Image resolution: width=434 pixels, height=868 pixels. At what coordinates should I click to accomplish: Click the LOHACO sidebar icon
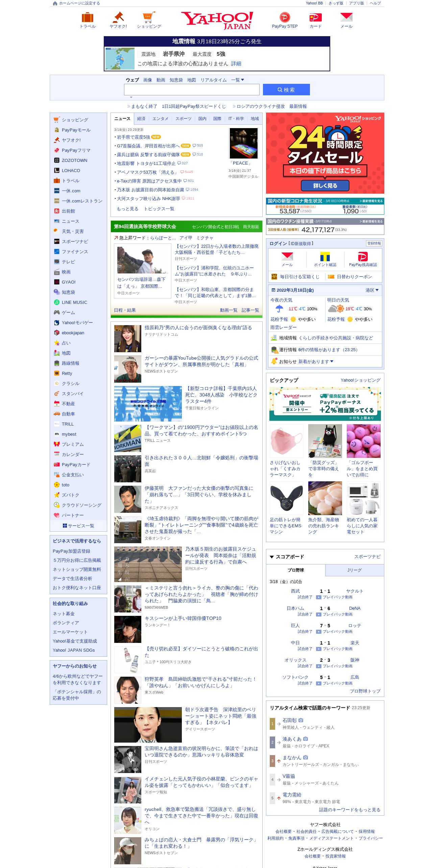(x=57, y=171)
